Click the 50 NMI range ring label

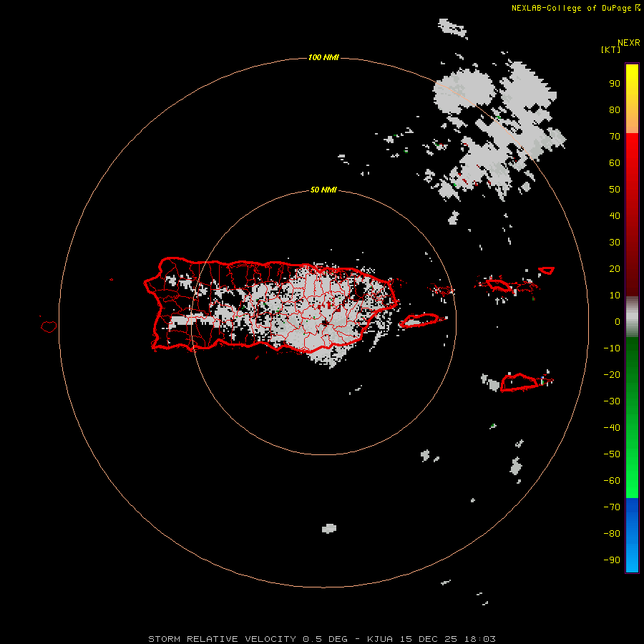pyautogui.click(x=323, y=190)
